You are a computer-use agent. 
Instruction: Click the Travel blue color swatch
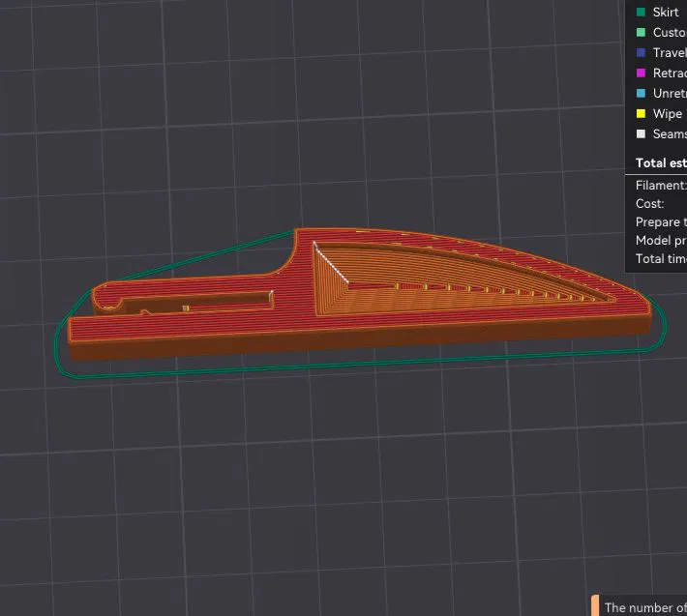coord(641,53)
